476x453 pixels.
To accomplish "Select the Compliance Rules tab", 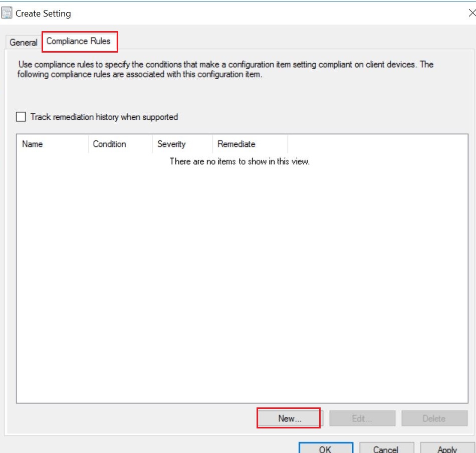I will tap(79, 41).
